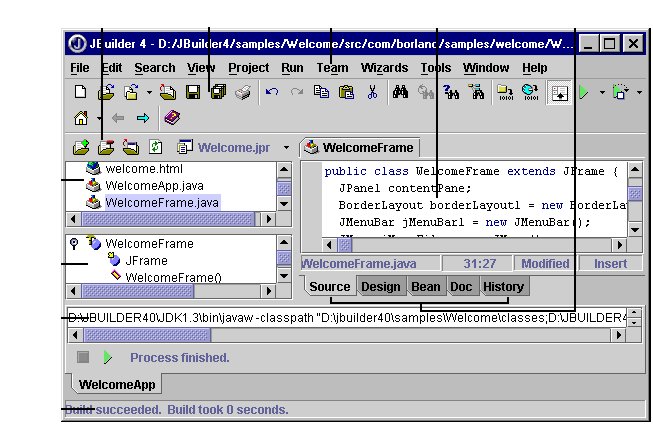Open the Window menu
Image resolution: width=653 pixels, height=425 pixels.
click(x=486, y=68)
